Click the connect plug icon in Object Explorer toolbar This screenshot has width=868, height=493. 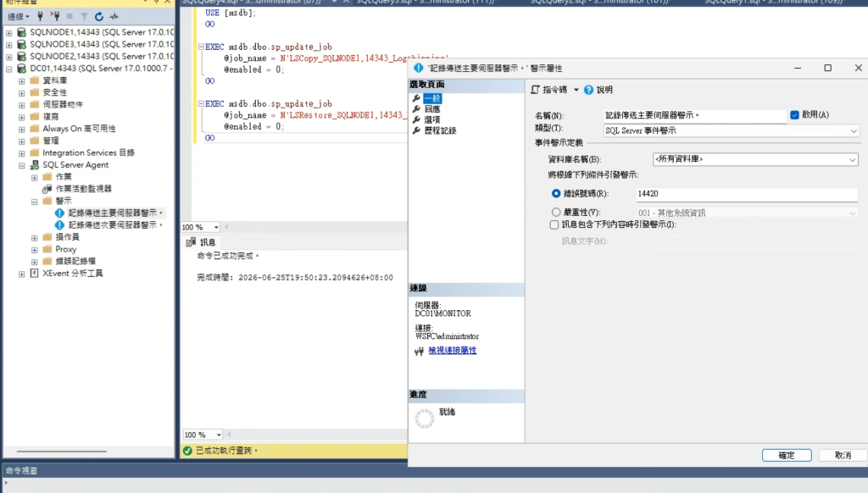pos(40,16)
